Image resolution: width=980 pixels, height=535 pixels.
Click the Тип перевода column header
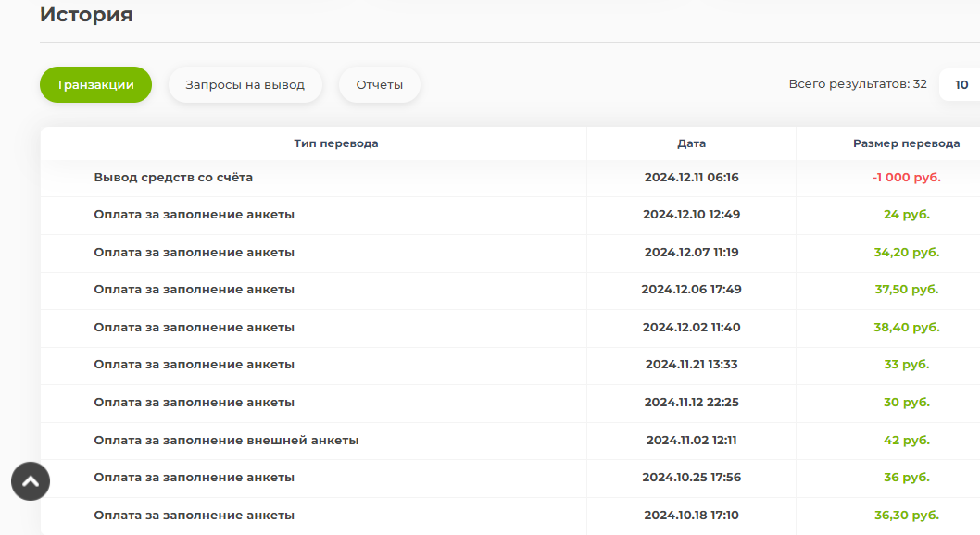tap(336, 143)
